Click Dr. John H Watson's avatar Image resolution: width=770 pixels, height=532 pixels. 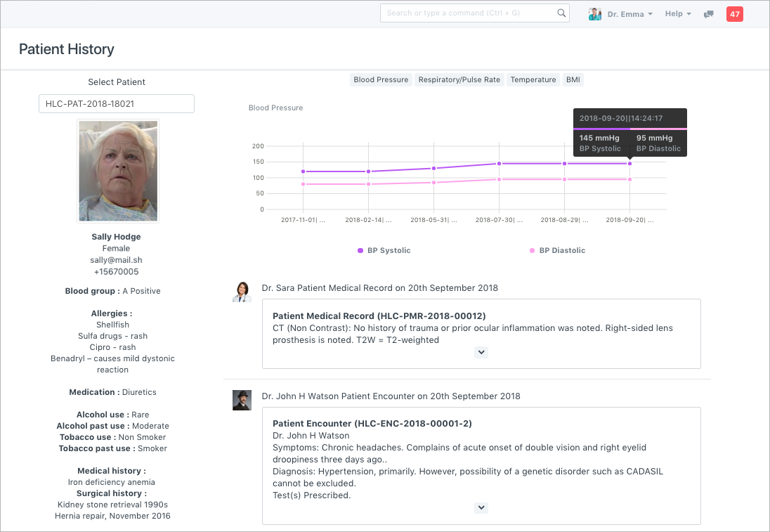pos(242,400)
